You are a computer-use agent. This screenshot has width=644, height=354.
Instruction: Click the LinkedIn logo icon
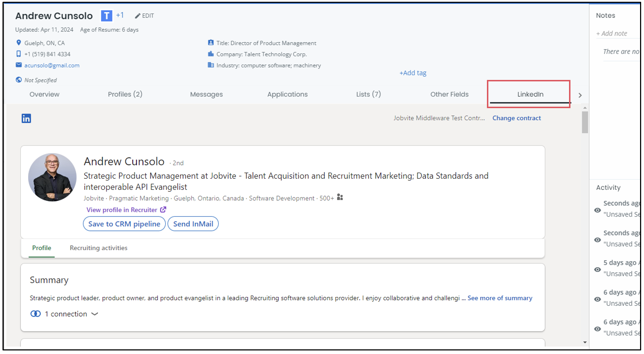(x=26, y=118)
